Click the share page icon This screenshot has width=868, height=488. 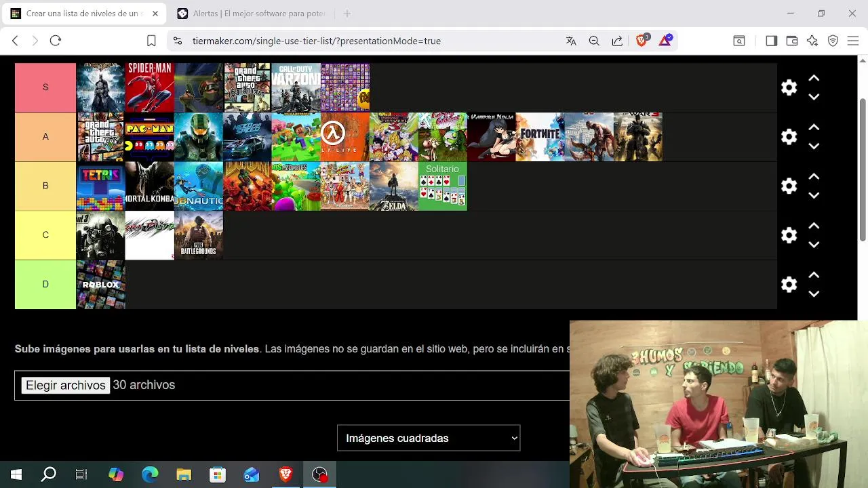pyautogui.click(x=617, y=41)
